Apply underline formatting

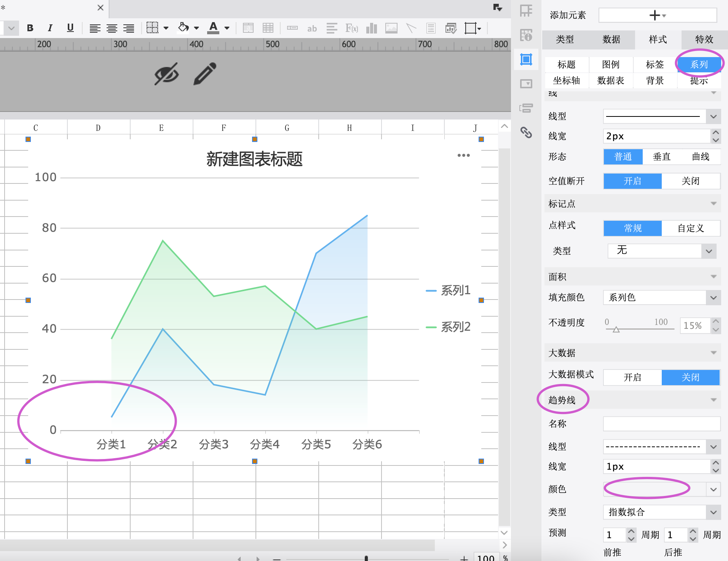(x=70, y=28)
